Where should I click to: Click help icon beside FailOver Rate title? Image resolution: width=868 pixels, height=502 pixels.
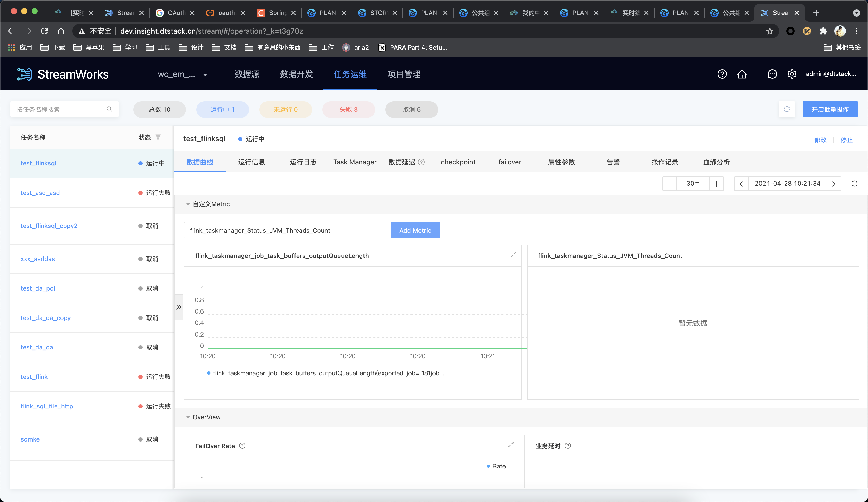[242, 445]
